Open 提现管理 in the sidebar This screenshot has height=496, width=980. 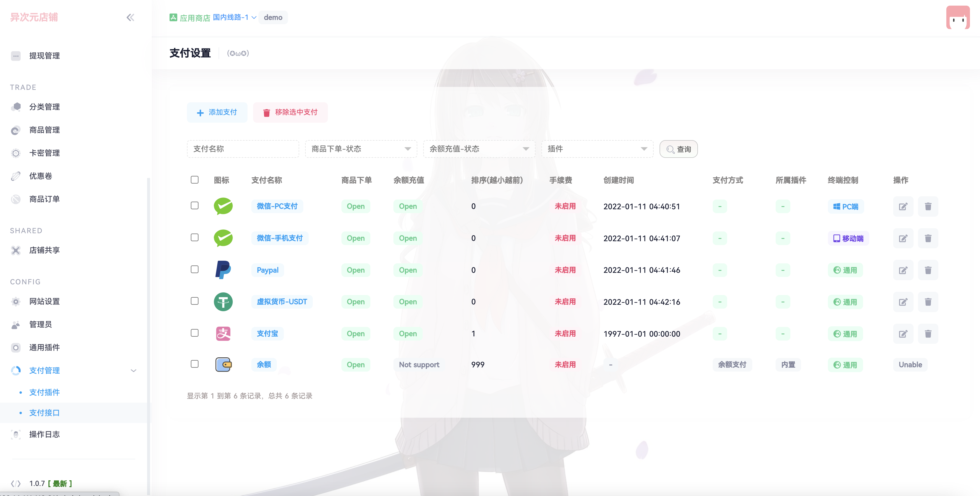45,56
